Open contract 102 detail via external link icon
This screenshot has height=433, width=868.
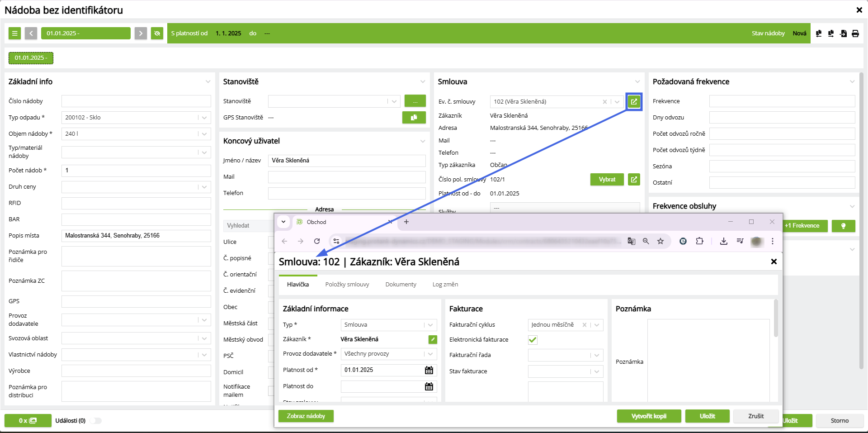pyautogui.click(x=634, y=101)
